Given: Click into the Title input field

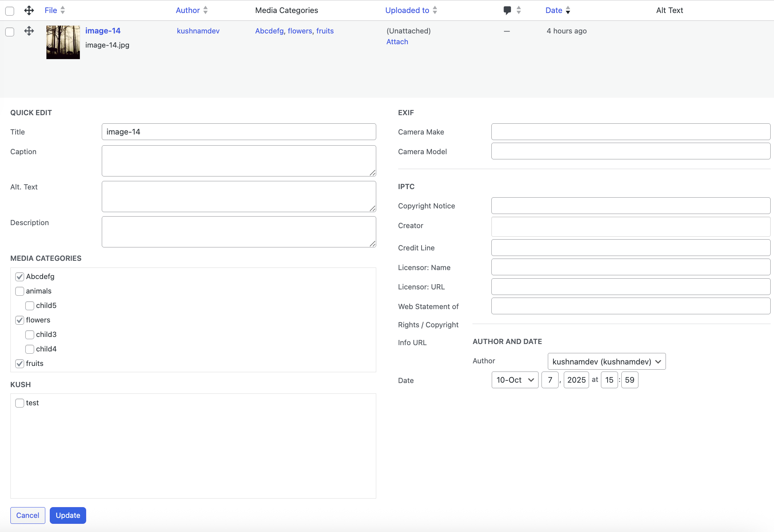Looking at the screenshot, I should (239, 132).
